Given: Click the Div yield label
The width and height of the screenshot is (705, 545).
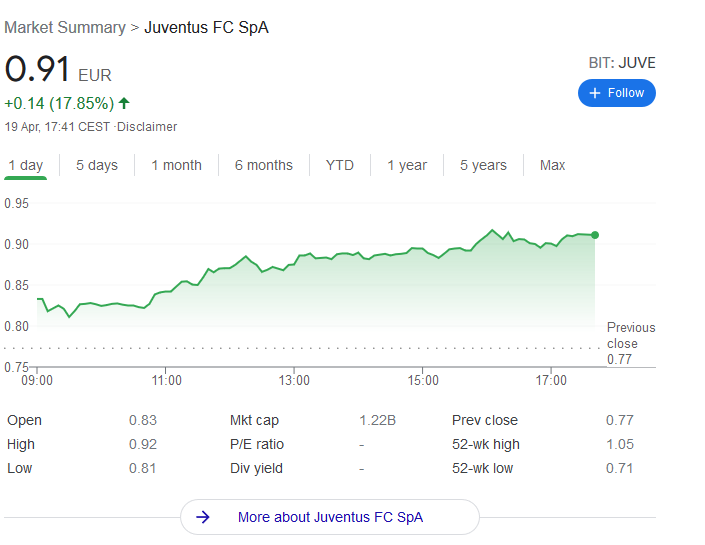Looking at the screenshot, I should pyautogui.click(x=256, y=468).
